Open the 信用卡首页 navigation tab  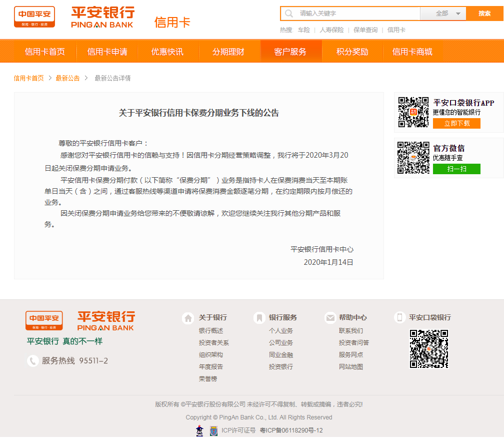(44, 52)
